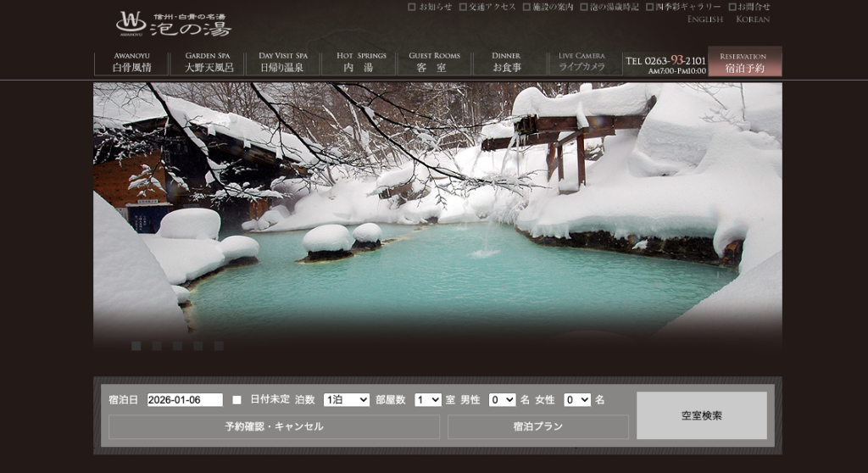This screenshot has height=473, width=868.
Task: Open the 交通アクセス access link
Action: [487, 7]
